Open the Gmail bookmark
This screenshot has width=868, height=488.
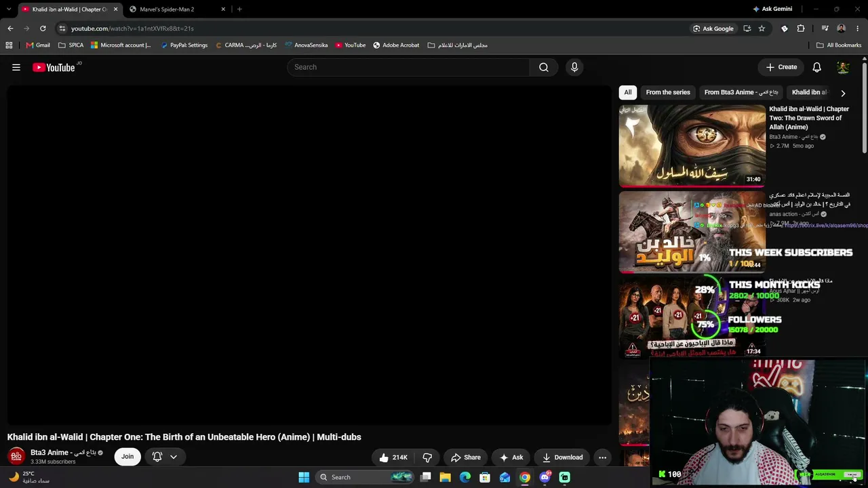click(38, 45)
